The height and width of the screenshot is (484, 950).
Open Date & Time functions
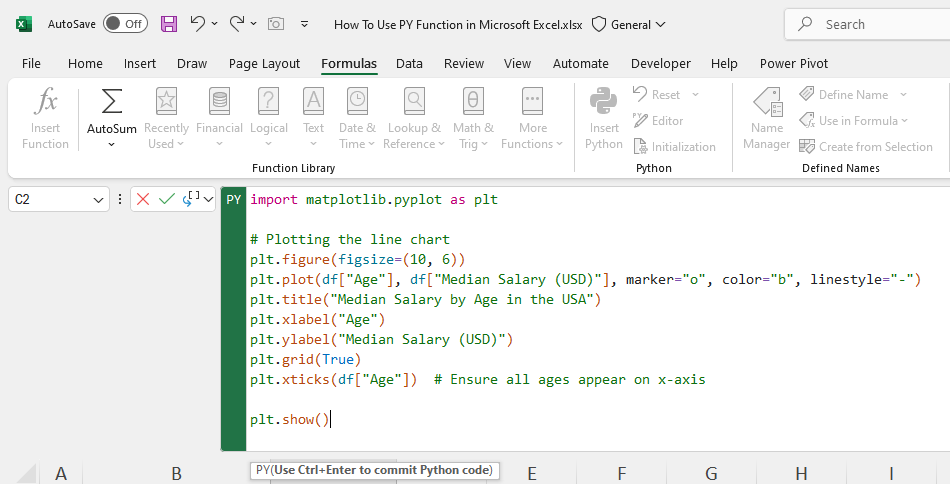click(x=357, y=119)
